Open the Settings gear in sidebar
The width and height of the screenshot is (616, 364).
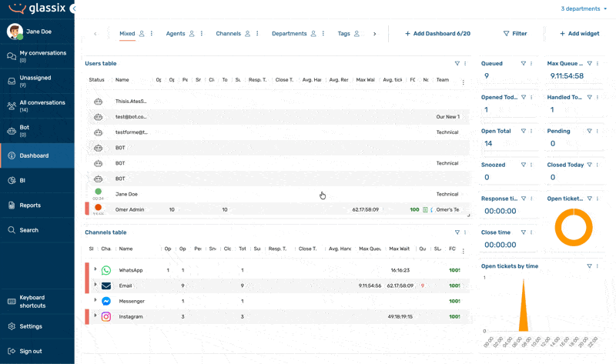coord(12,326)
